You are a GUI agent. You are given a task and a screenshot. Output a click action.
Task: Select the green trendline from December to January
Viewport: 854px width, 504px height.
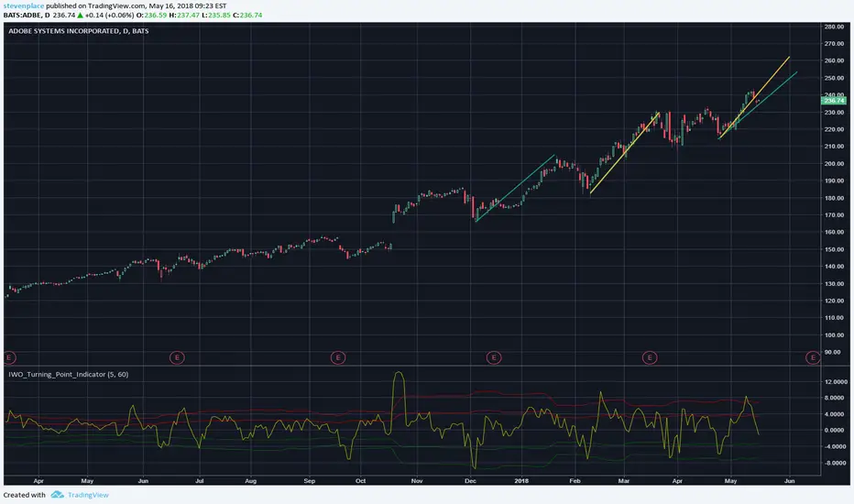[x=515, y=189]
